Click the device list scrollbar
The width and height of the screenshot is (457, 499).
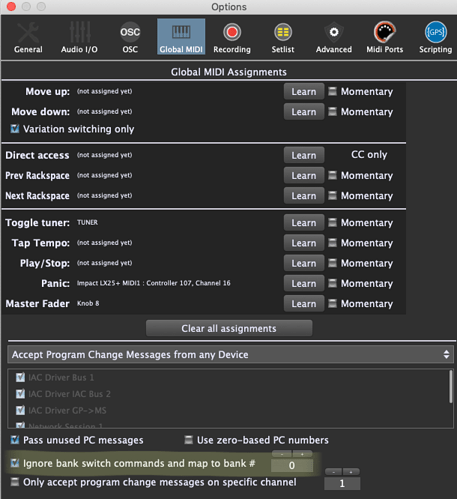451,387
